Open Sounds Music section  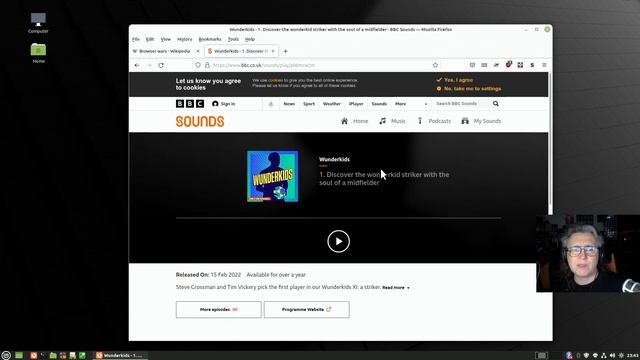click(x=392, y=121)
